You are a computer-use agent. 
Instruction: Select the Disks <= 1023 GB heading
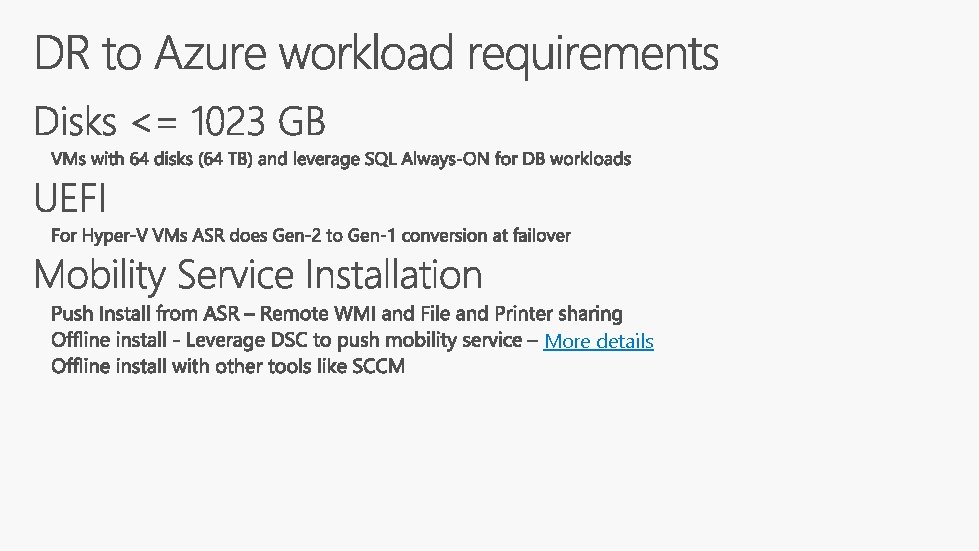coord(180,120)
